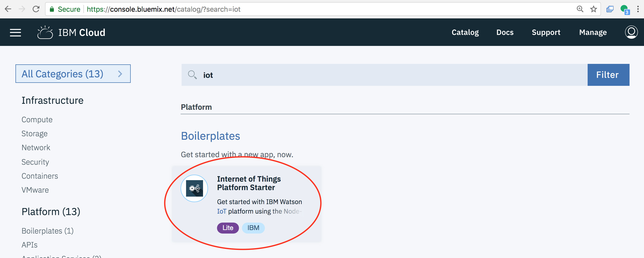Click the blue IoT word in description
The height and width of the screenshot is (258, 644).
tap(221, 211)
